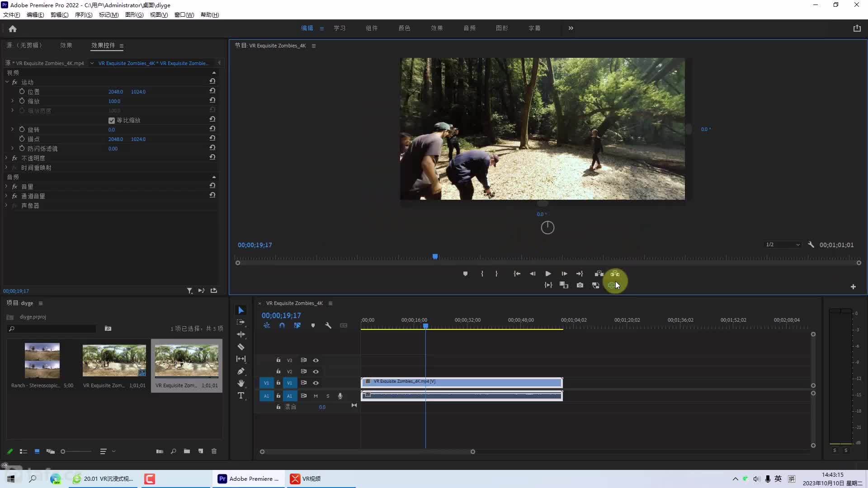The image size is (868, 488).
Task: Open the Button Editor plus icon
Action: pyautogui.click(x=853, y=286)
